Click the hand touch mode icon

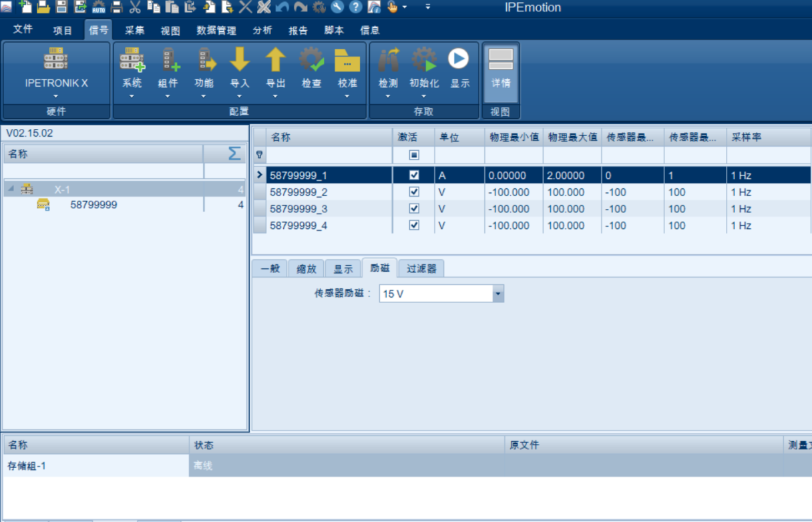click(393, 7)
